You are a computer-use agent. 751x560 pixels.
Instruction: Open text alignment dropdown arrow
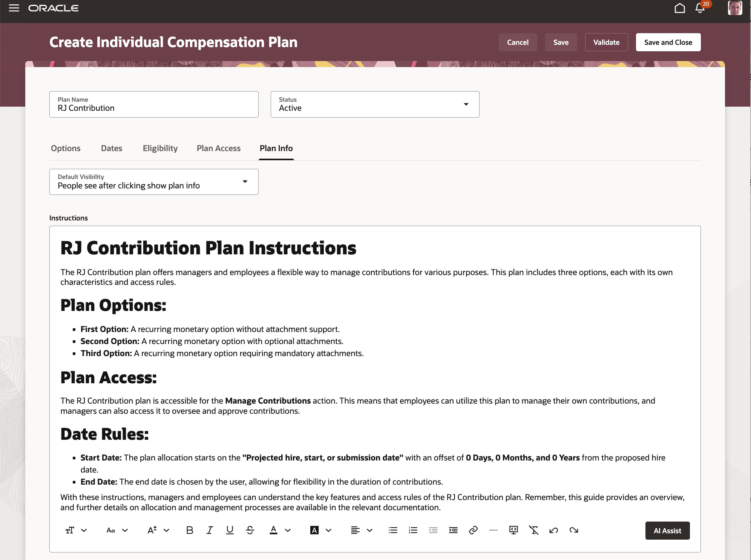click(x=369, y=530)
